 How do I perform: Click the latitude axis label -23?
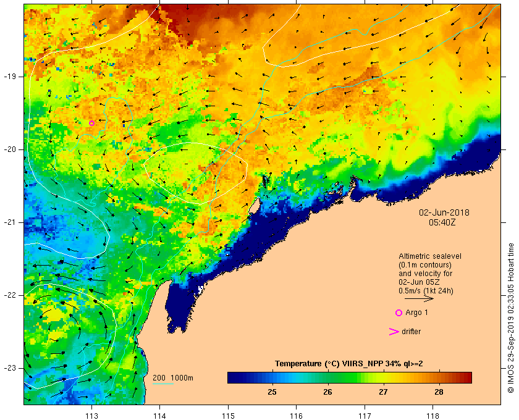[x=9, y=368]
